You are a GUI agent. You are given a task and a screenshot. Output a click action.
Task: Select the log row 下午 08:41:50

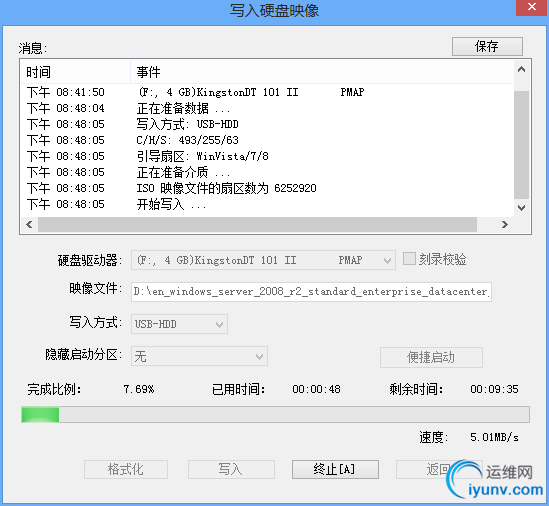tap(267, 92)
